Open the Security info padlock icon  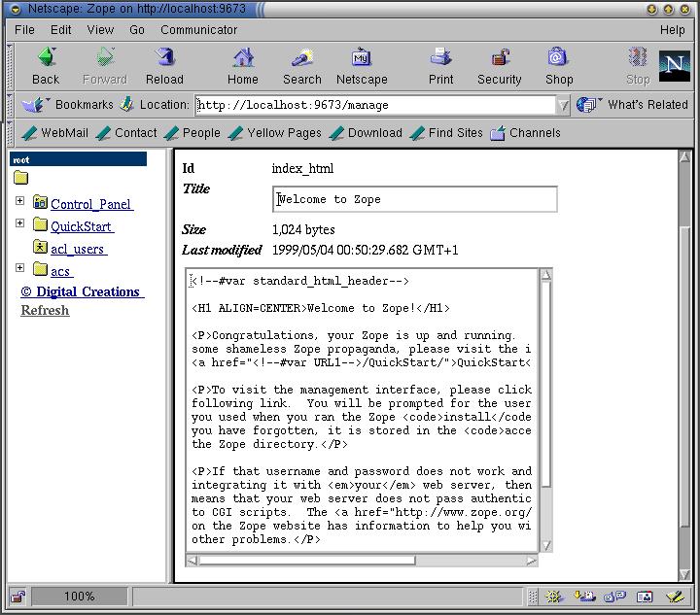click(x=500, y=57)
